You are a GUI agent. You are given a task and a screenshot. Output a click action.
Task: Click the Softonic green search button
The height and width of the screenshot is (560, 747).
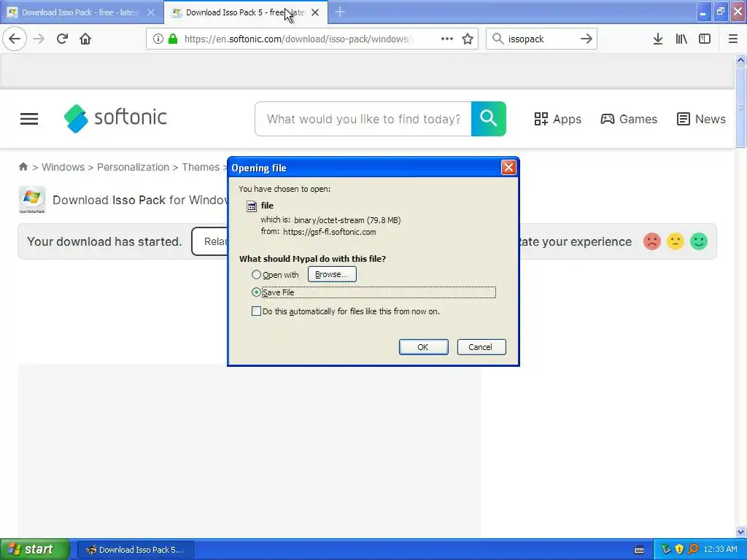(488, 119)
